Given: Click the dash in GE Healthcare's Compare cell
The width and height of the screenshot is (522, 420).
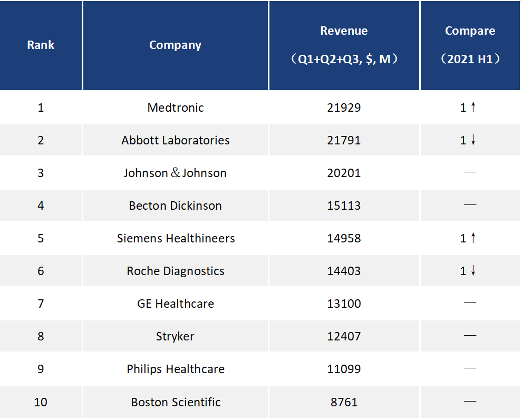Looking at the screenshot, I should (x=469, y=304).
